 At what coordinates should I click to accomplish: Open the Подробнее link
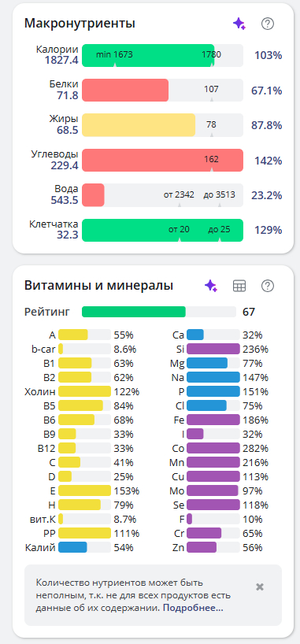pyautogui.click(x=193, y=608)
